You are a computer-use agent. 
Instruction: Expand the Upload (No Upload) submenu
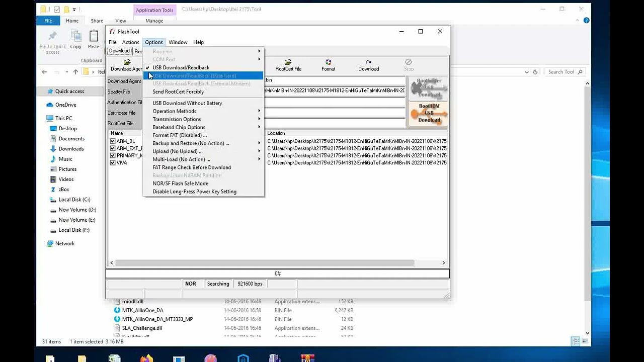(x=203, y=151)
